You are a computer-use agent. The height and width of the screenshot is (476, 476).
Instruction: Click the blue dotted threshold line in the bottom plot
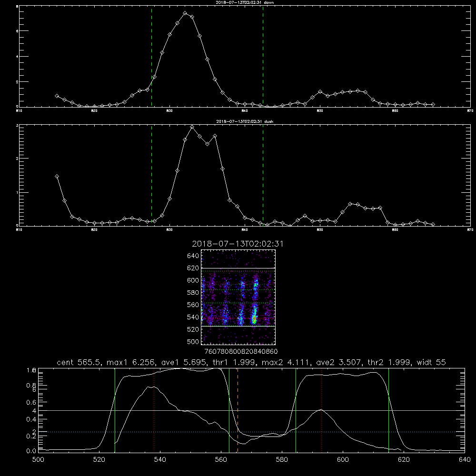[251, 432]
